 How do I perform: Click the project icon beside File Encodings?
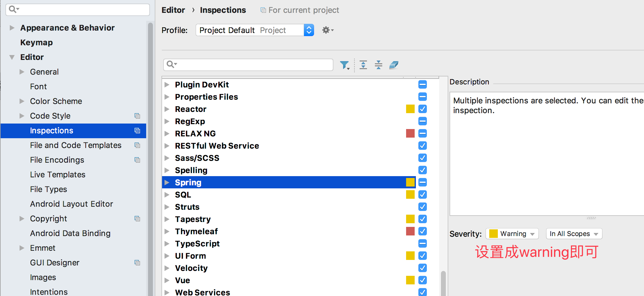(137, 160)
